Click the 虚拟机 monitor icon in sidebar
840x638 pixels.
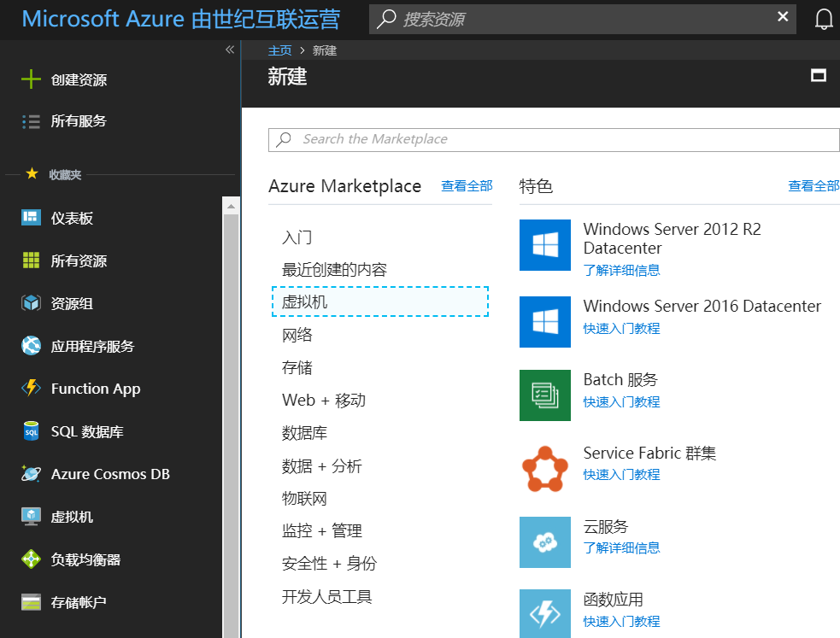31,517
